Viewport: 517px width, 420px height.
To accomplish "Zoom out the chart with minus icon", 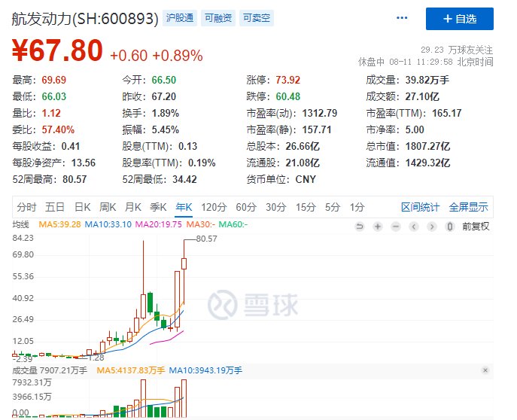I will (x=396, y=227).
